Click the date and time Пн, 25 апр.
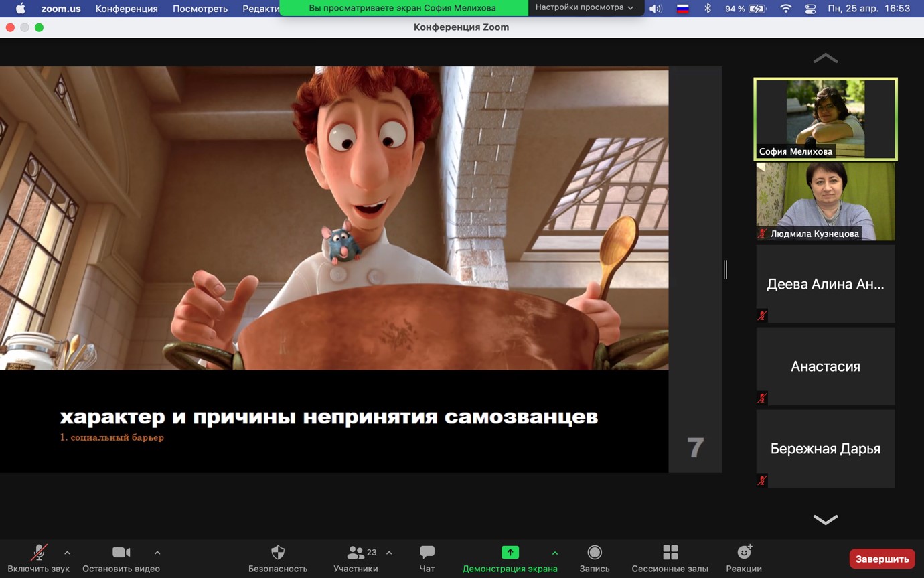Screen dimensions: 924x578 pyautogui.click(x=868, y=9)
